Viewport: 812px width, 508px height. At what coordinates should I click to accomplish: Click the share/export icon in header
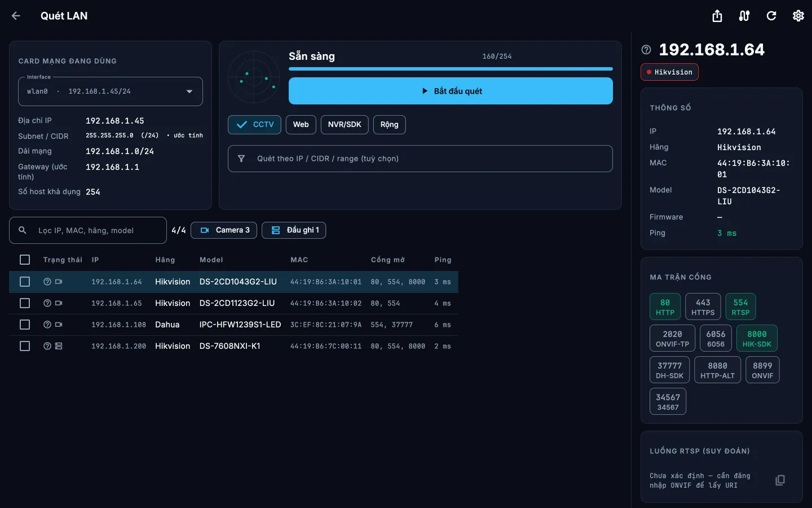click(x=717, y=16)
